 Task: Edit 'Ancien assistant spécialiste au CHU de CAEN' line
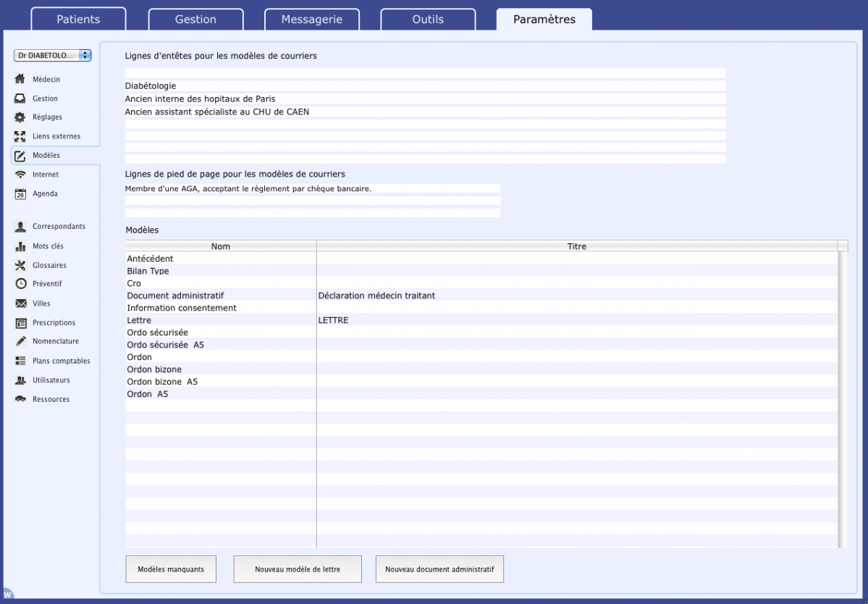425,112
